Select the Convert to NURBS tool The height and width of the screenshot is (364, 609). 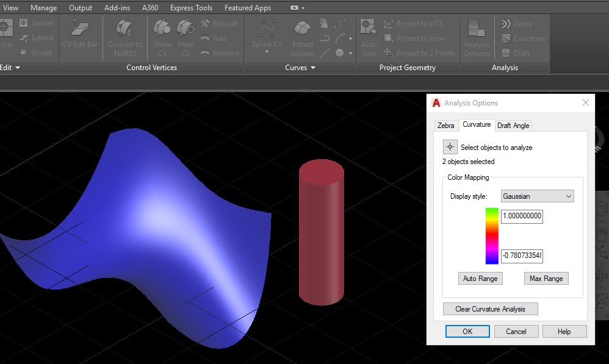(124, 38)
